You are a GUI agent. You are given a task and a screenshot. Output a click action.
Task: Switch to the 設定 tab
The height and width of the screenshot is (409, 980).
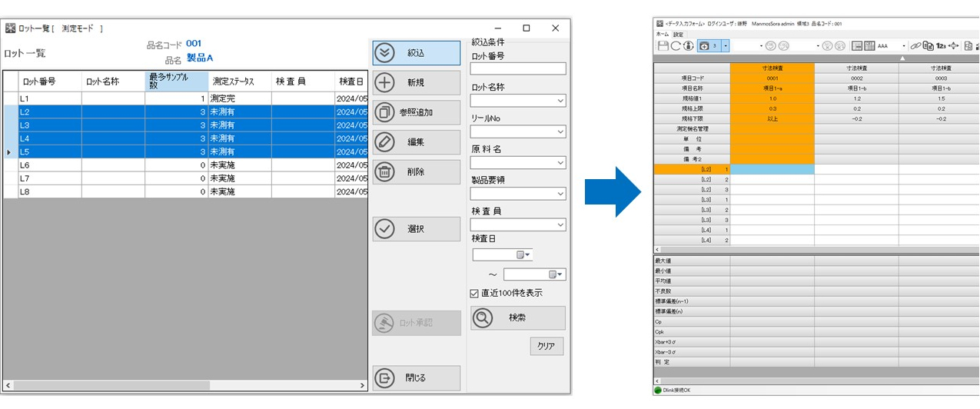coord(678,35)
